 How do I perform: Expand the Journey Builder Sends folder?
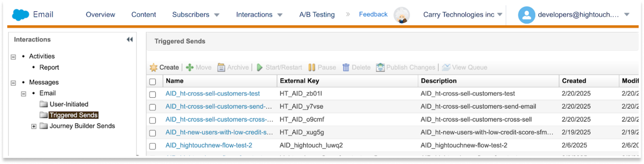(34, 126)
